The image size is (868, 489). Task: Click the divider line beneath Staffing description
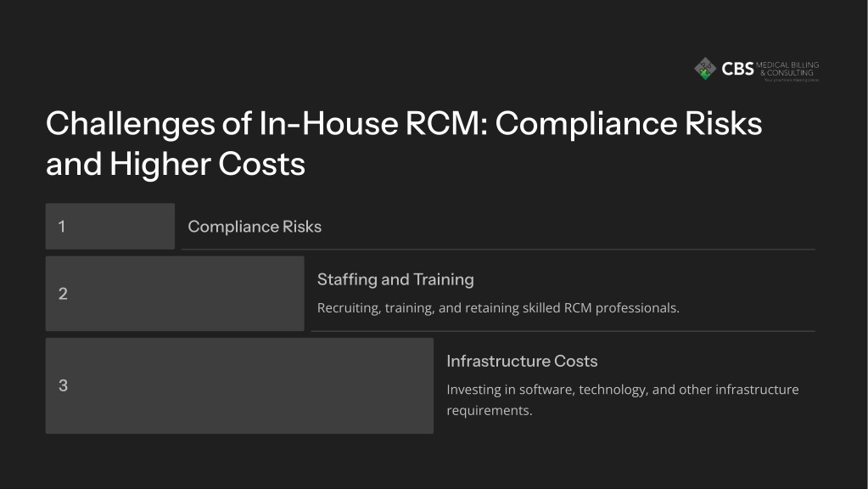[563, 331]
